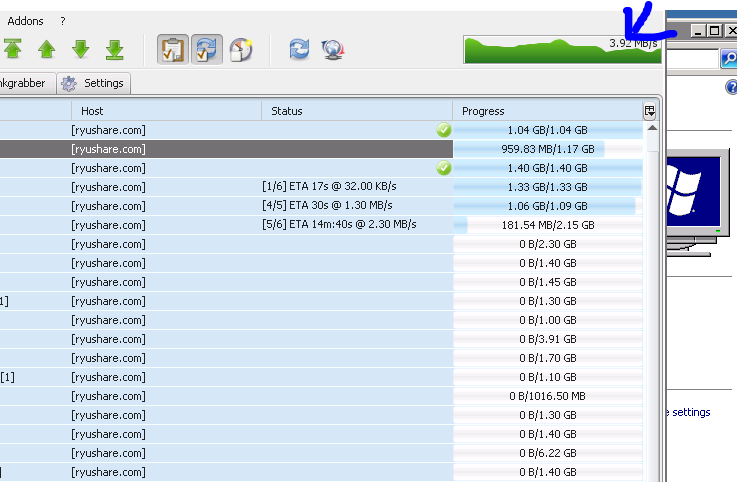Click status '[1/6] ETA 17s @ 32.00 KB/s'
737x482 pixels.
point(329,186)
